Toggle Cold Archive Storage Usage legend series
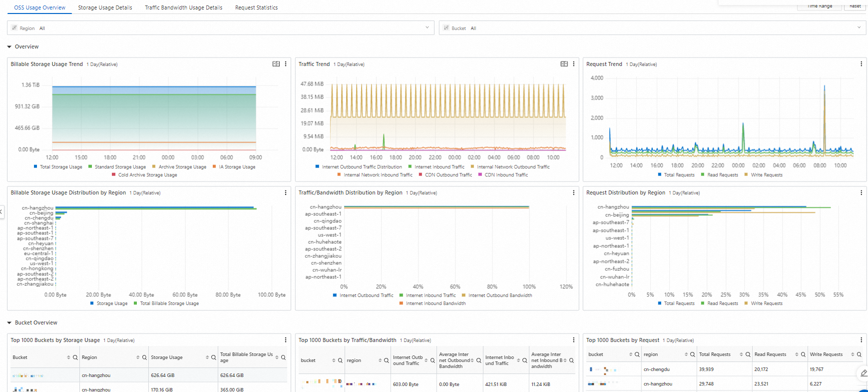This screenshot has width=868, height=392. (x=144, y=175)
